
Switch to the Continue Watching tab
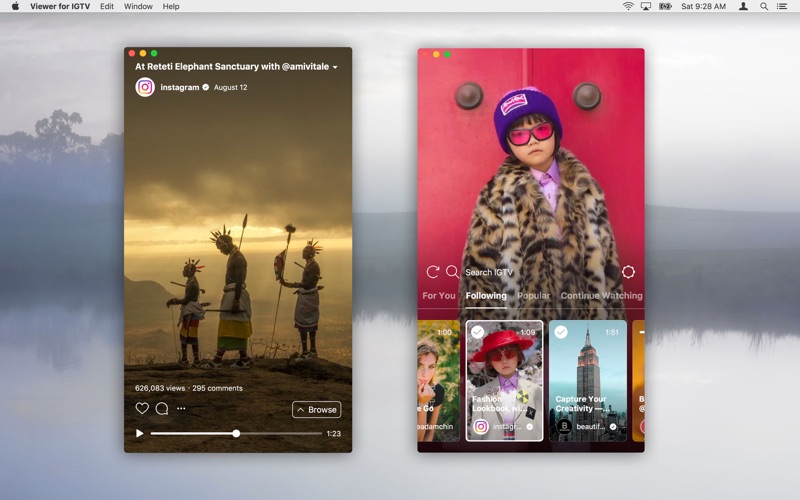[602, 295]
